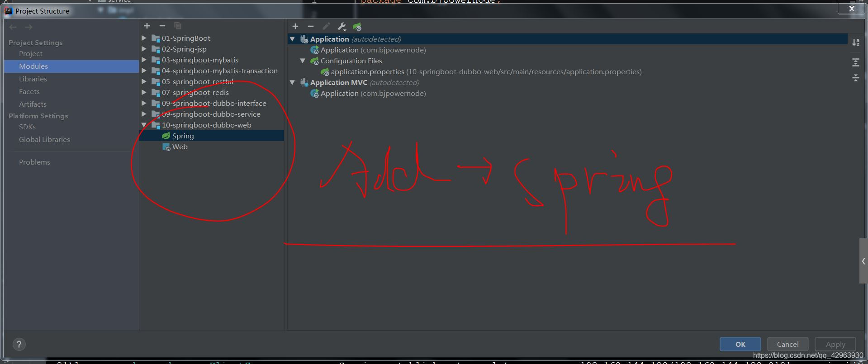Image resolution: width=868 pixels, height=364 pixels.
Task: Select the 10-springboot-dubbo-web module row
Action: (212, 125)
